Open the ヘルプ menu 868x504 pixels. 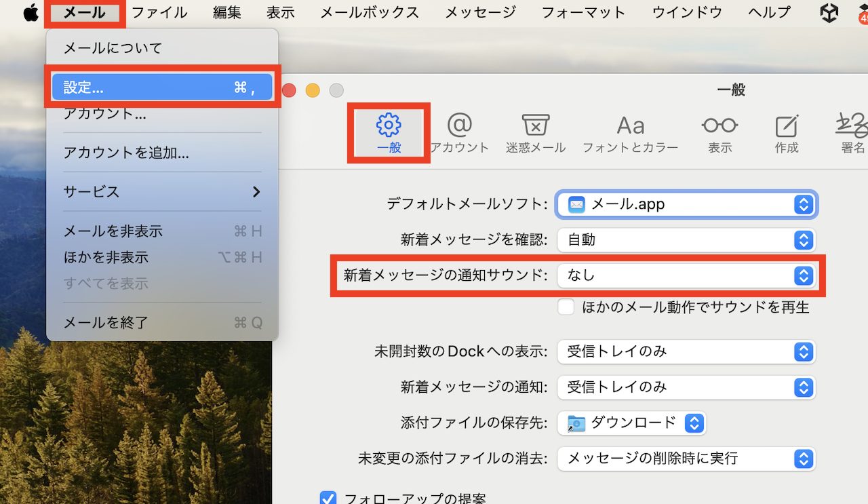coord(770,12)
